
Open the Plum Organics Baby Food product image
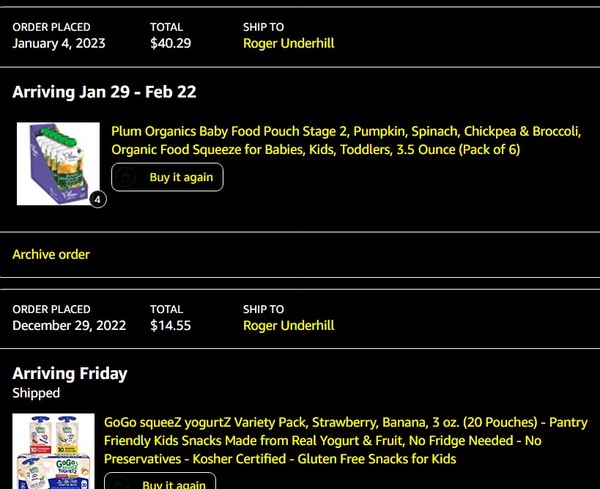pos(58,163)
